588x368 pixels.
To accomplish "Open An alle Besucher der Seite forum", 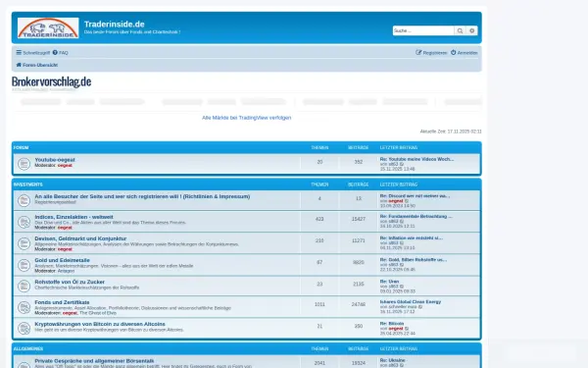I will click(142, 196).
